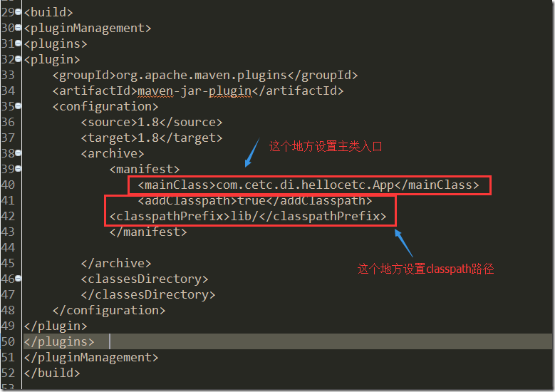Fold the manifest block on line 39
This screenshot has height=392, width=555.
pos(19,170)
